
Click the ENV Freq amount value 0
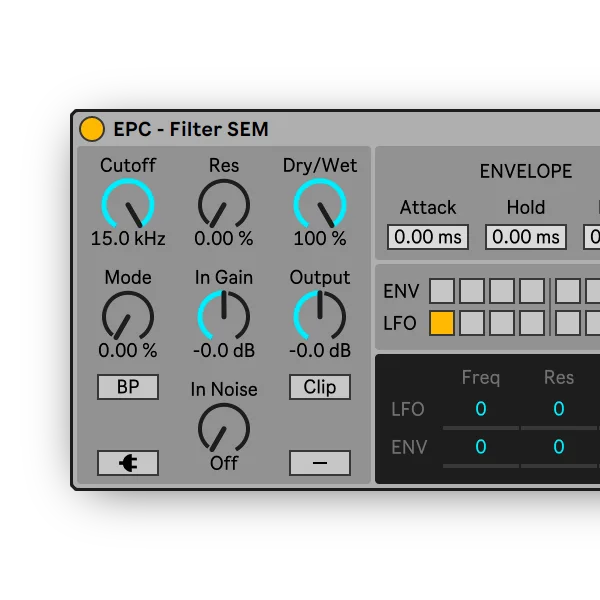click(x=481, y=447)
